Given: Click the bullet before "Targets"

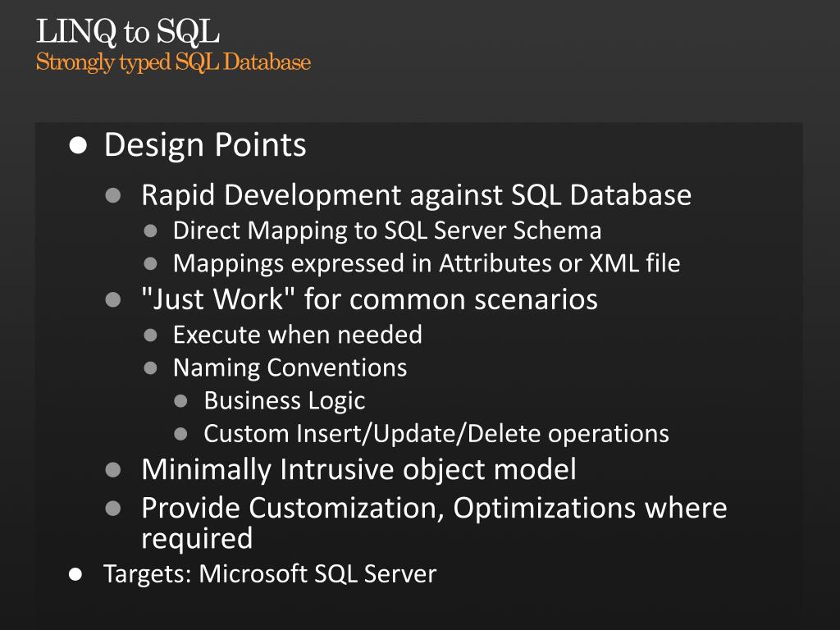Looking at the screenshot, I should [76, 574].
